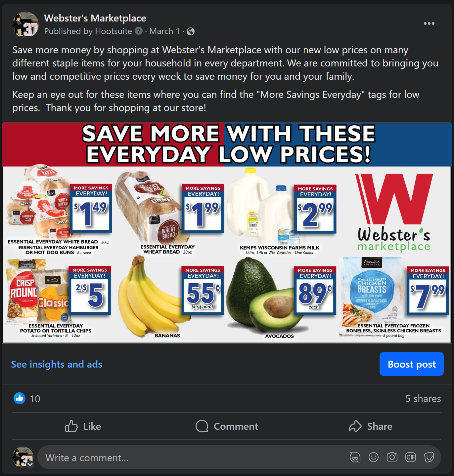
Task: Click Boost post button
Action: (412, 364)
